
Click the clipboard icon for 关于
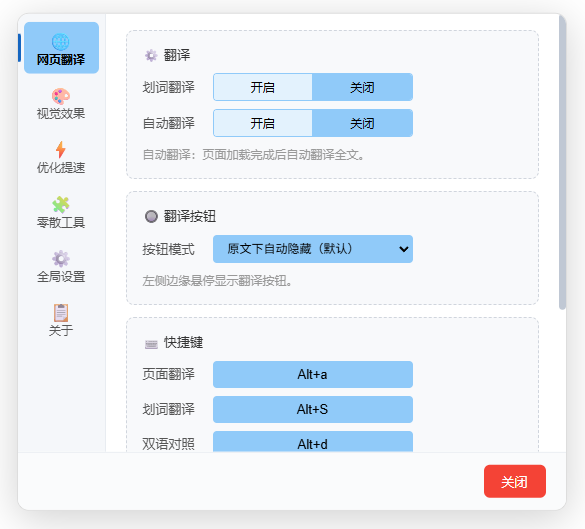(61, 313)
